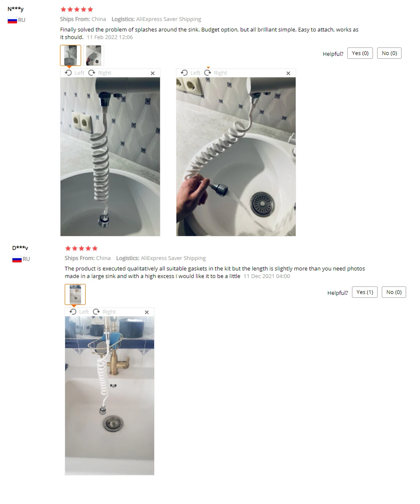Click D***v's enlarged sink photo
Screen dimensions: 420x504
110,396
